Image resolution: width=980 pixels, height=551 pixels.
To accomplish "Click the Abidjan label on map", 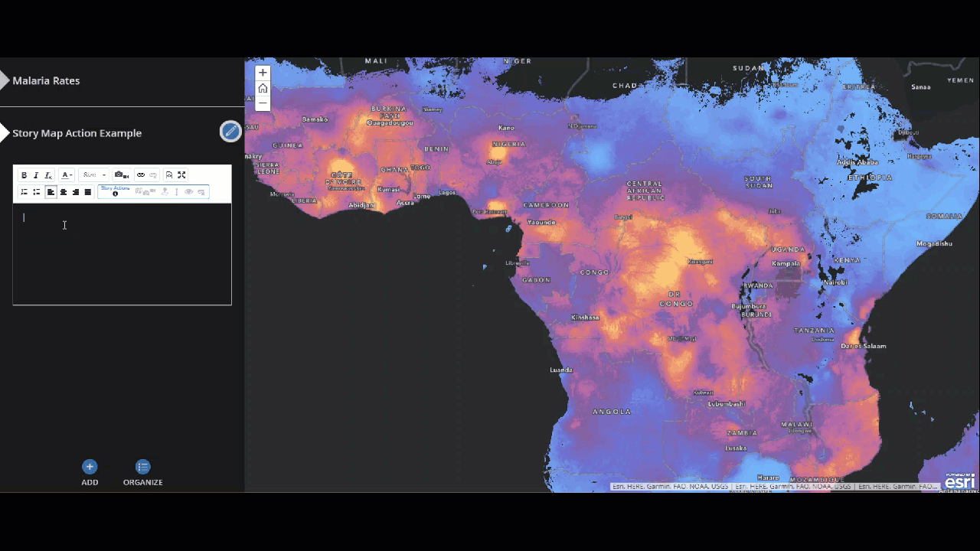I will [x=361, y=205].
